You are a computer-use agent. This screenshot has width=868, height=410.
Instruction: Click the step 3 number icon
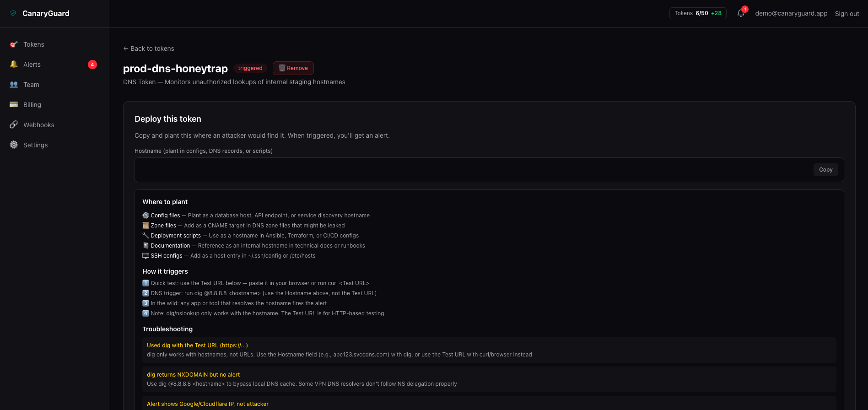[x=146, y=303]
